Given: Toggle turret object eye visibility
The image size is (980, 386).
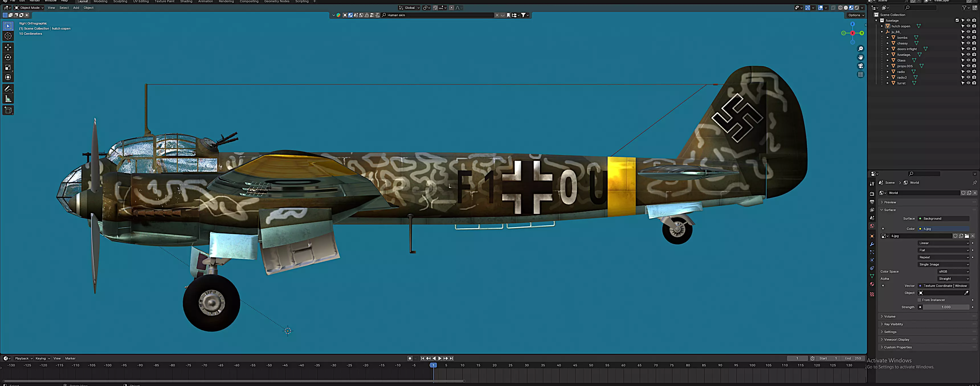Looking at the screenshot, I should click(x=969, y=83).
